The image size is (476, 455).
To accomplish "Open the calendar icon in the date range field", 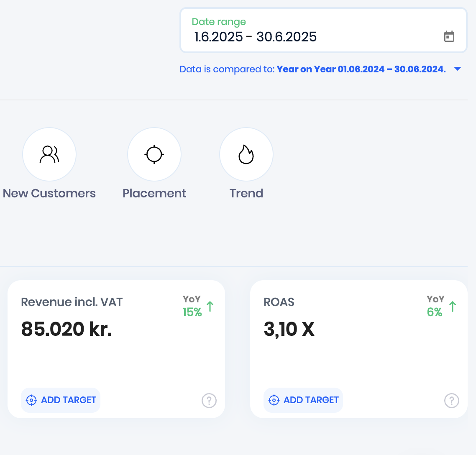I will click(x=450, y=36).
